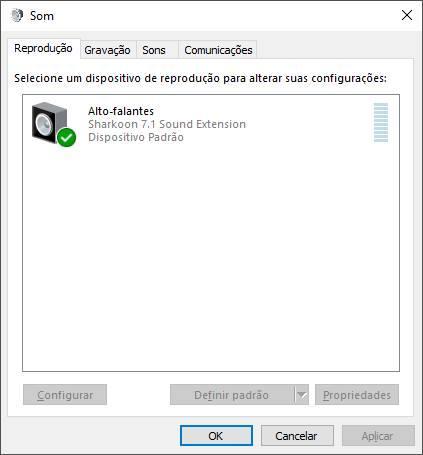Expand the Definir padrão dropdown arrow
This screenshot has width=423, height=455.
tap(302, 395)
